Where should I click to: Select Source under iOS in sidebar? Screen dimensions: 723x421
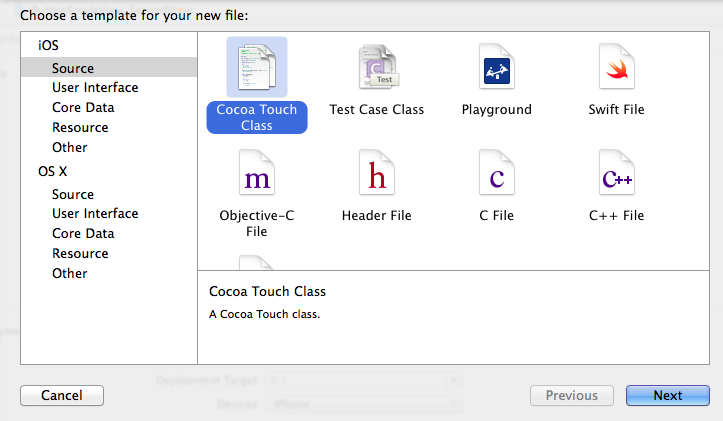[73, 68]
